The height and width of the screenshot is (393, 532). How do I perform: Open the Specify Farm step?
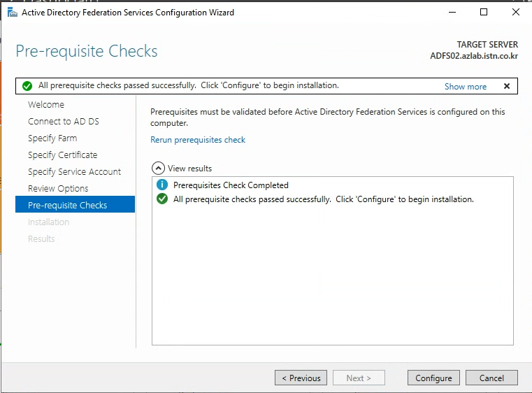pos(52,138)
